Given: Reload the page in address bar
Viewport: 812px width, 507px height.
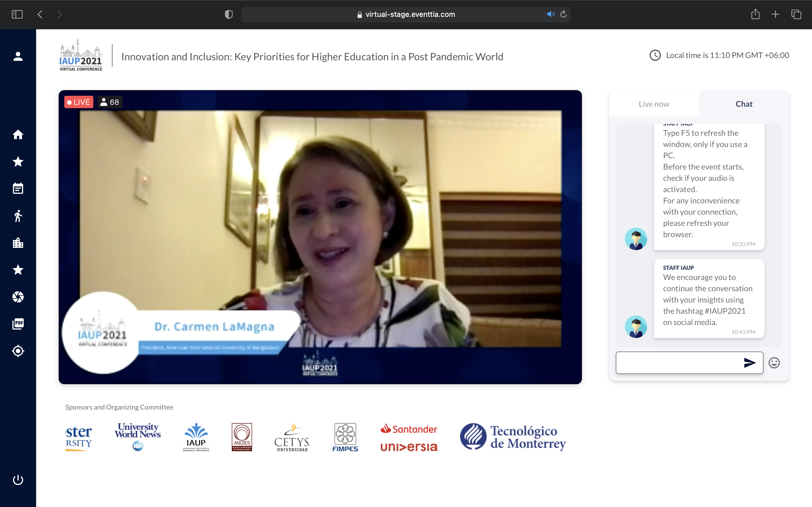Looking at the screenshot, I should 563,14.
